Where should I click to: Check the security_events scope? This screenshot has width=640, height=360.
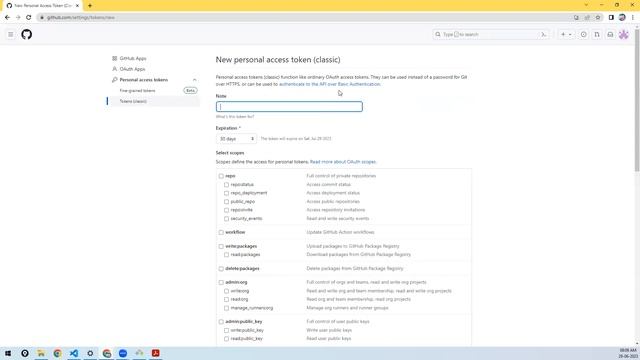(x=227, y=219)
